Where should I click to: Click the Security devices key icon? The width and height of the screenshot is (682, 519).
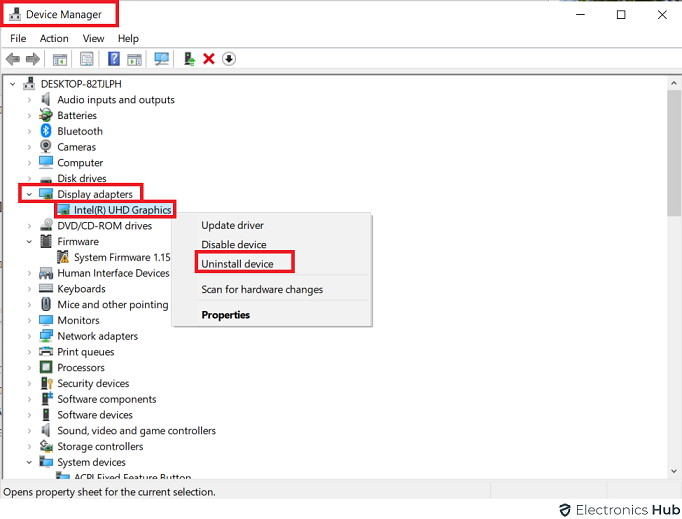tap(46, 383)
